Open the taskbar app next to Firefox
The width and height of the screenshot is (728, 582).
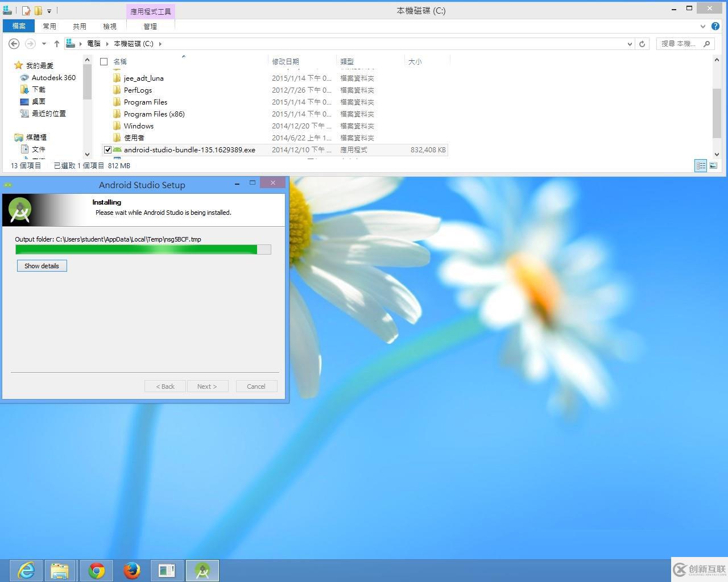coord(167,570)
